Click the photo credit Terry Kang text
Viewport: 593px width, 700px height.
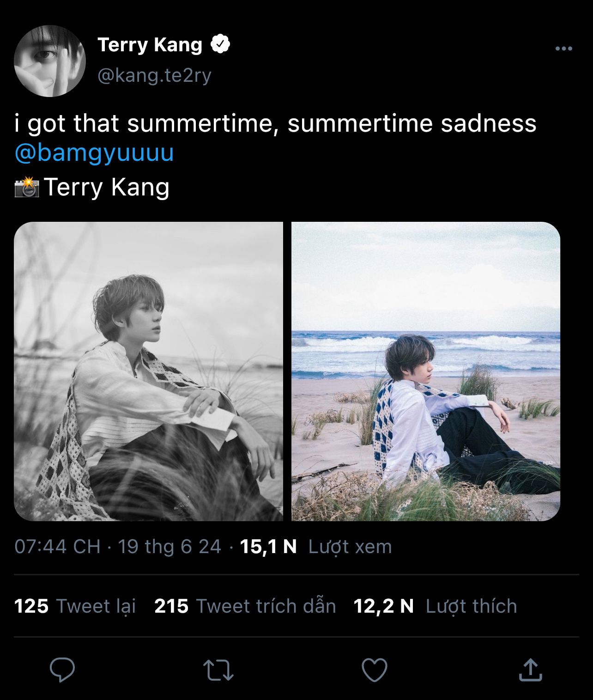[107, 187]
